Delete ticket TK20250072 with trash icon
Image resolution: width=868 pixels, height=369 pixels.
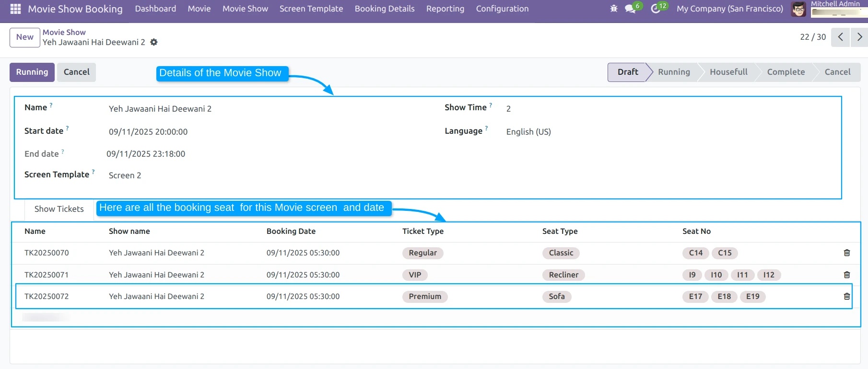pyautogui.click(x=847, y=297)
